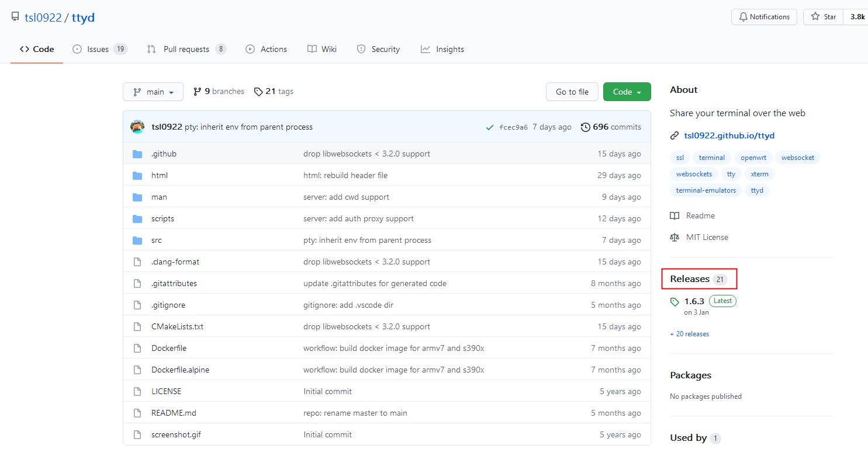Star the ttyd repository
This screenshot has width=868, height=449.
coord(823,17)
